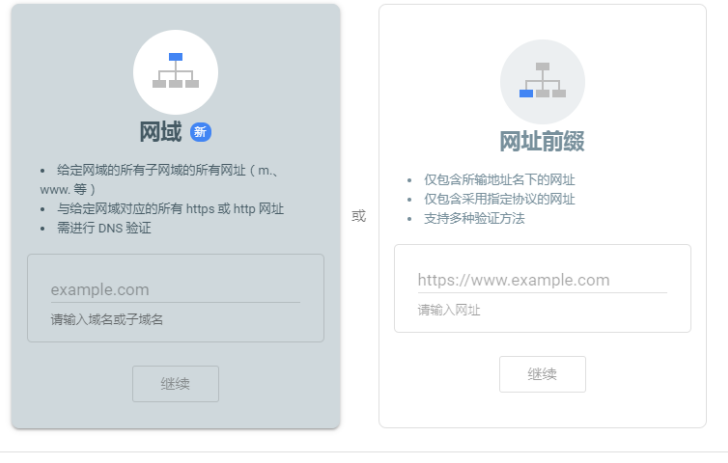
Task: Click hint 请输入域名或子域名
Action: [x=107, y=320]
